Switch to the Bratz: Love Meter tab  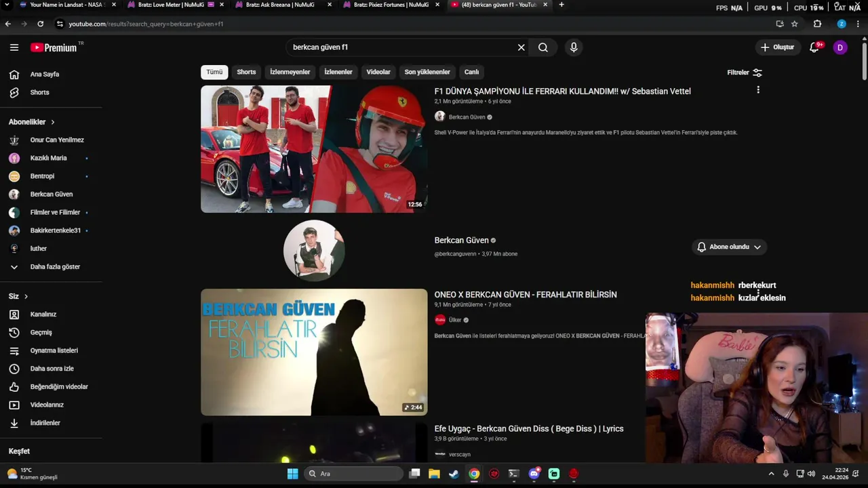(173, 5)
